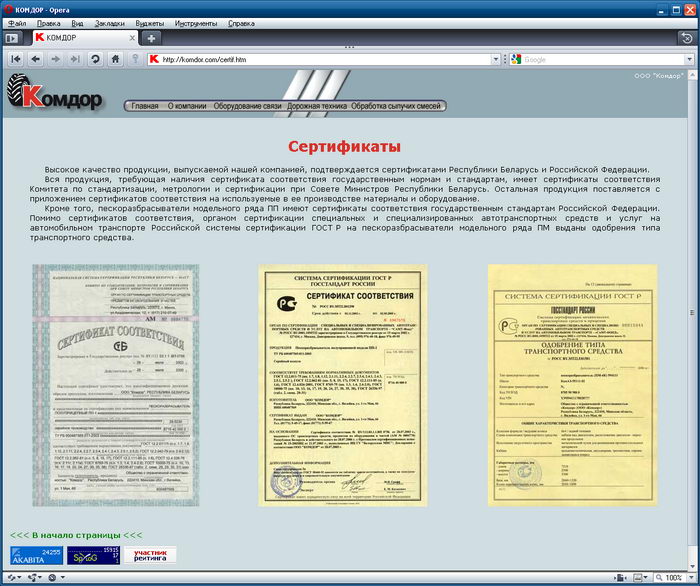Viewport: 700px width, 586px height.
Task: Switch to the КОМДОР tab
Action: pyautogui.click(x=85, y=38)
